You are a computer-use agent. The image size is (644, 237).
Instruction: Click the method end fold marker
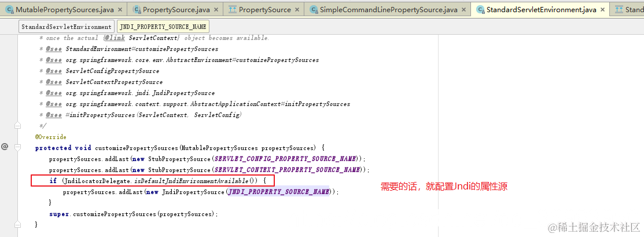[x=17, y=225]
